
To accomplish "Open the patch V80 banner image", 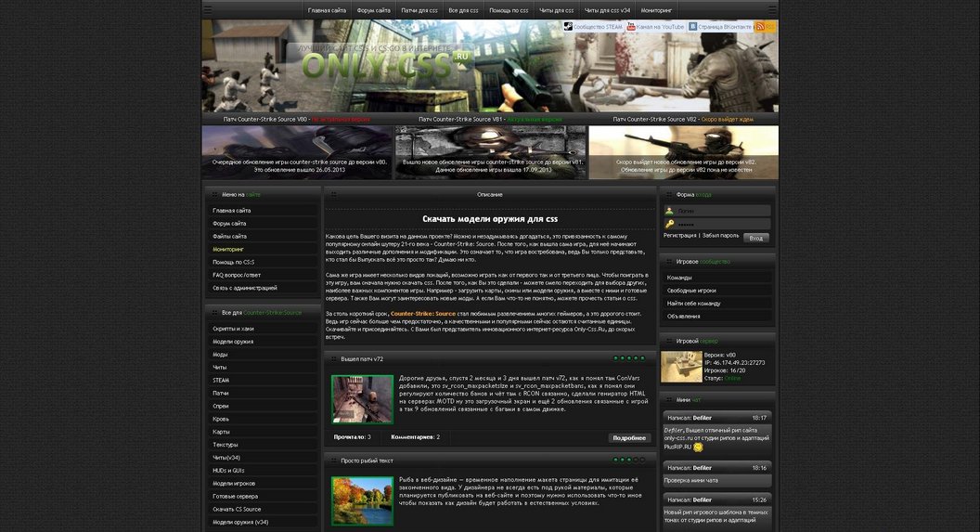I will click(x=297, y=152).
